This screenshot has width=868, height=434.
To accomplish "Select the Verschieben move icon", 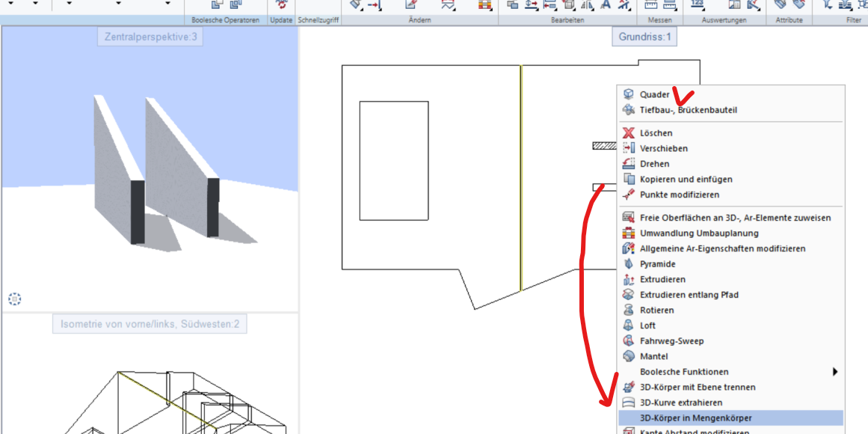I will 629,148.
